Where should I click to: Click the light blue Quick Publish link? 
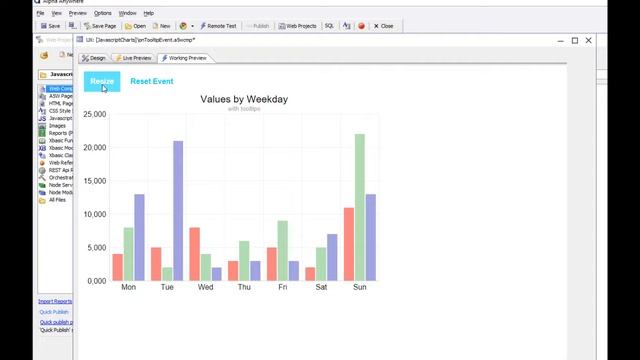[x=54, y=312]
